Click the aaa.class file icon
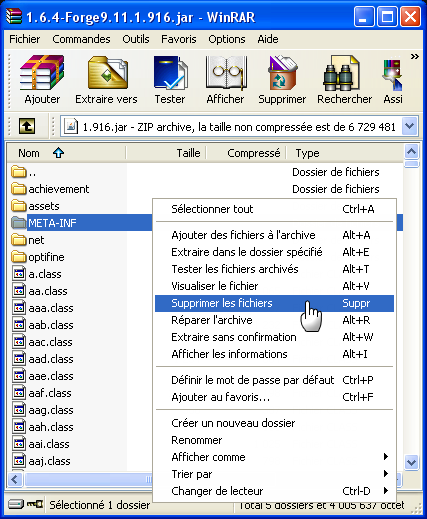 (19, 308)
